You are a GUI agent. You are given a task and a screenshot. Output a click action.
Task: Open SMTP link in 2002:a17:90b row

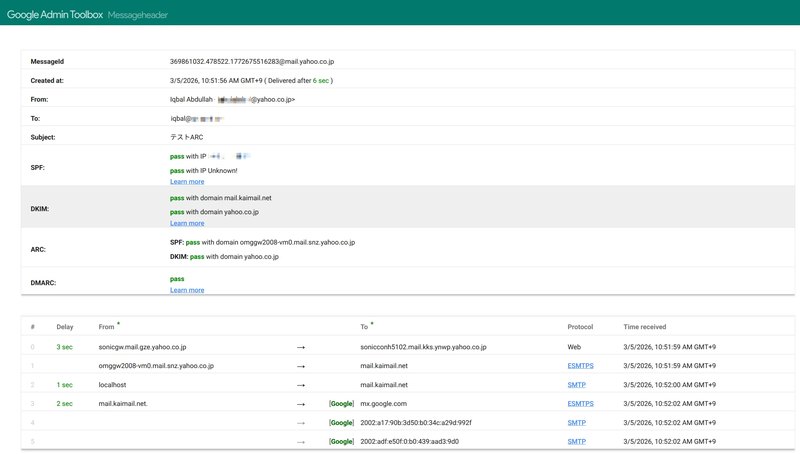[577, 423]
